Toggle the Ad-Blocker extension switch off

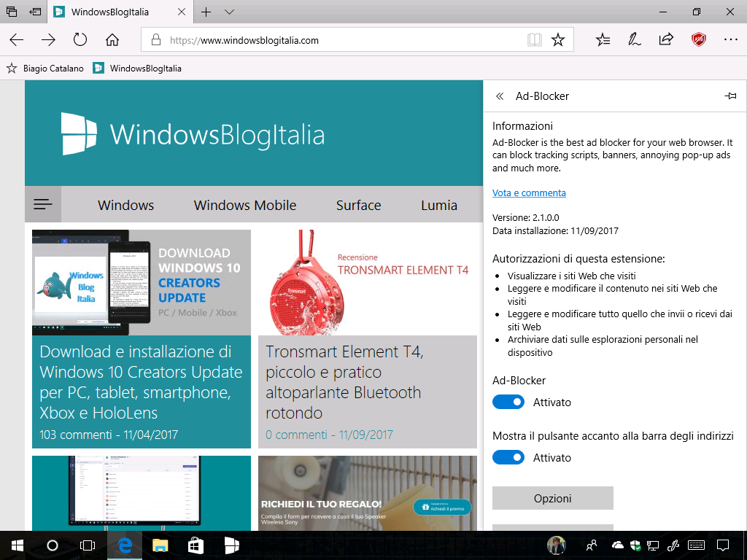(508, 402)
